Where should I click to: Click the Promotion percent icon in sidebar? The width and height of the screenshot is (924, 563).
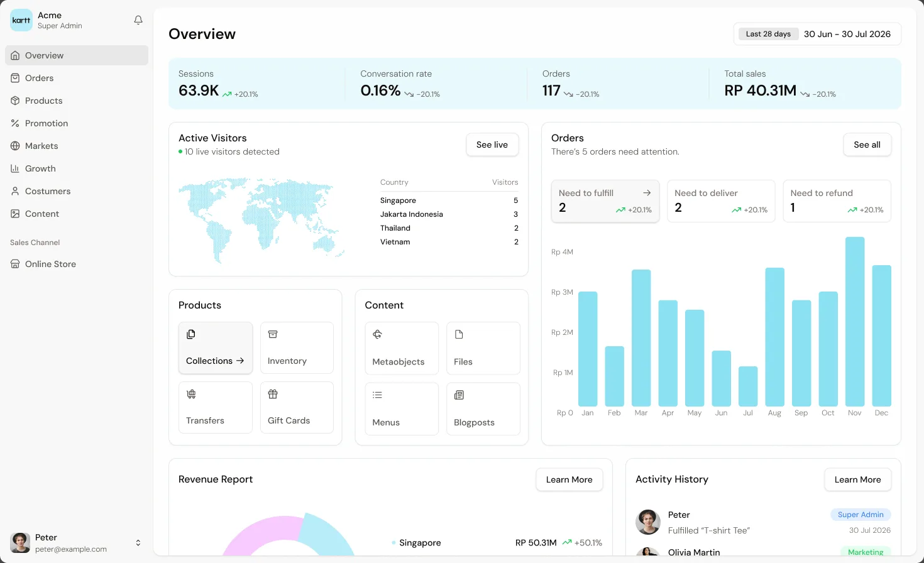[x=15, y=123]
